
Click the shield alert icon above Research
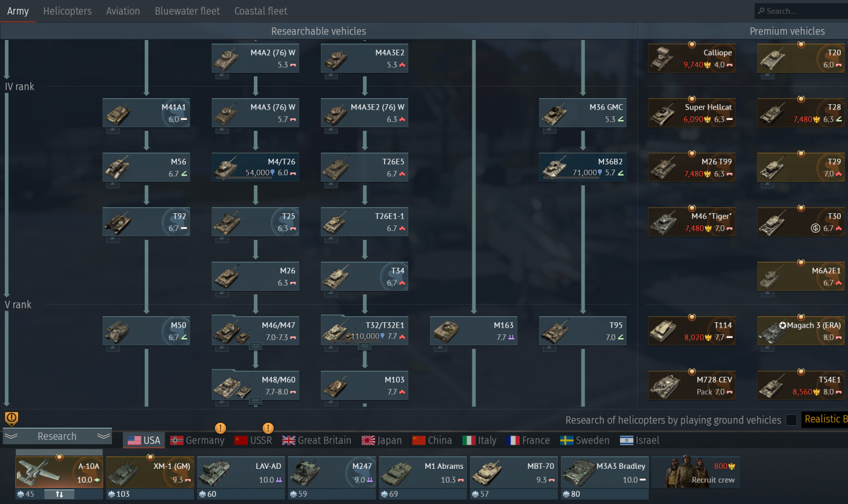12,418
